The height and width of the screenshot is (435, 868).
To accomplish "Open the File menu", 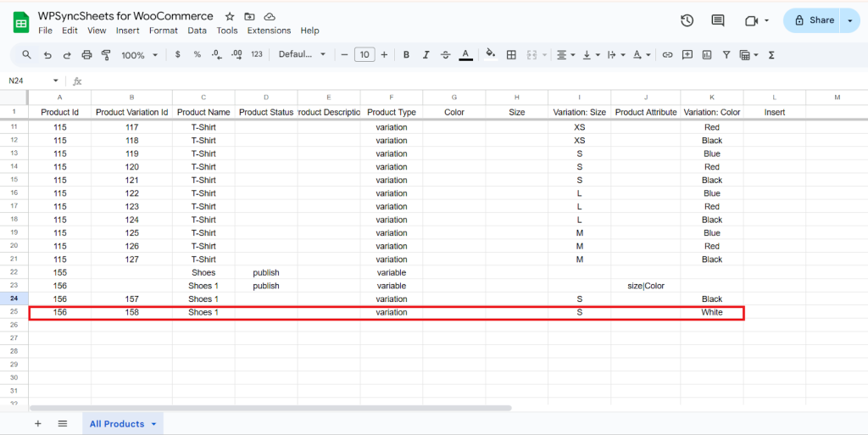I will 46,31.
